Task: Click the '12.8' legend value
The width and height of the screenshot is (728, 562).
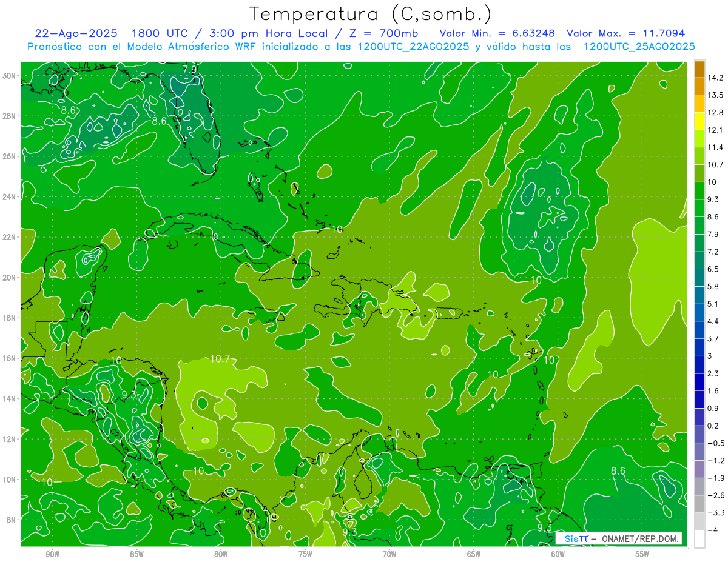Action: 715,112
